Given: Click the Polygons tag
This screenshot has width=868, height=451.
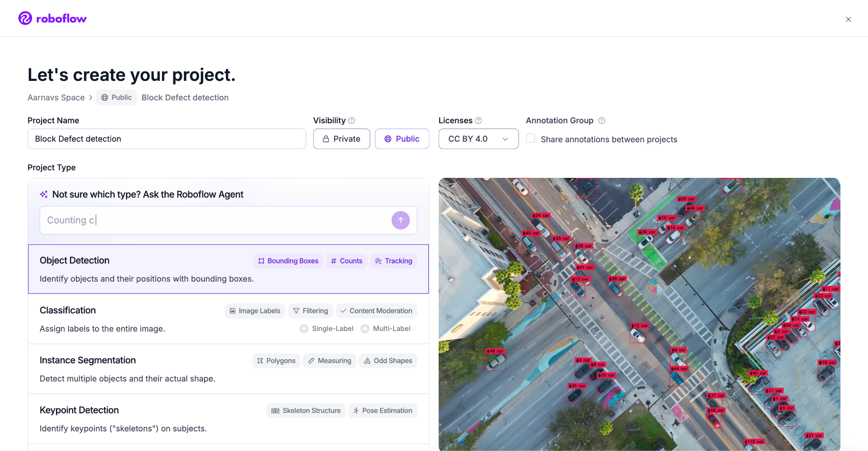Looking at the screenshot, I should [x=276, y=361].
